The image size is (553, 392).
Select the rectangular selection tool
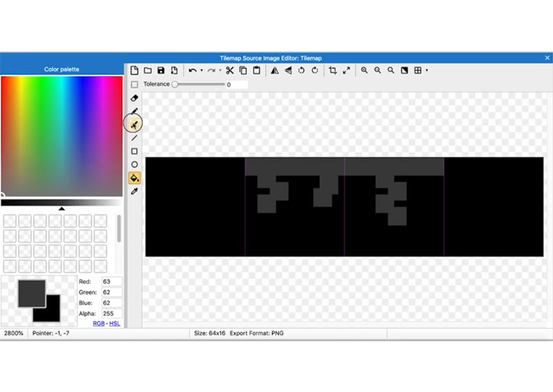(134, 85)
